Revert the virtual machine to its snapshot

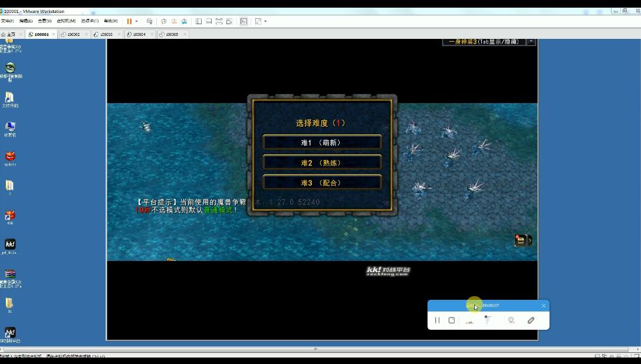click(x=174, y=21)
